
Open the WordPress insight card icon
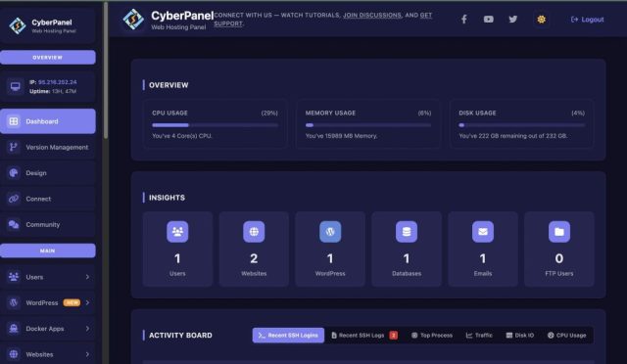pos(330,231)
